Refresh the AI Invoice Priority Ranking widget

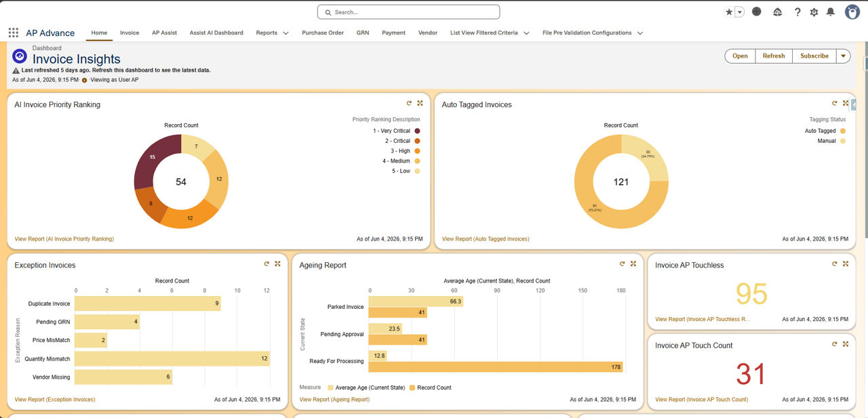point(409,103)
